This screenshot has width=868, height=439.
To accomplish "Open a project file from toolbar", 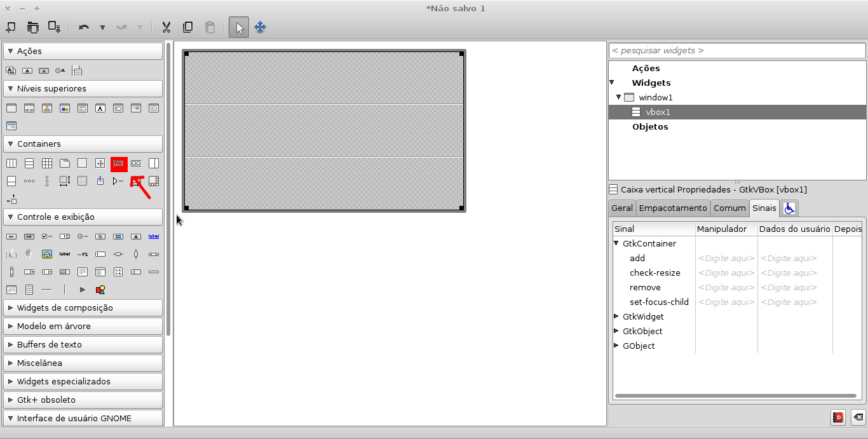I will (x=32, y=27).
